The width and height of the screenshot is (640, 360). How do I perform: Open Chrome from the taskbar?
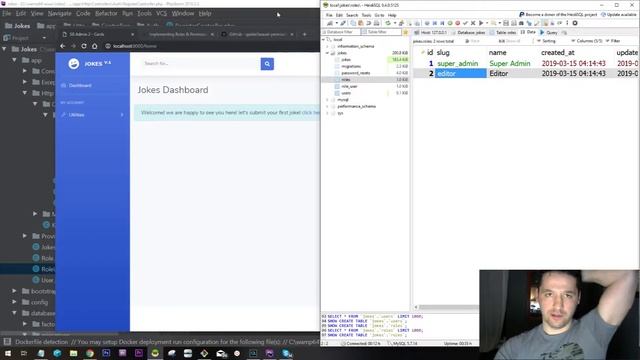[x=90, y=353]
